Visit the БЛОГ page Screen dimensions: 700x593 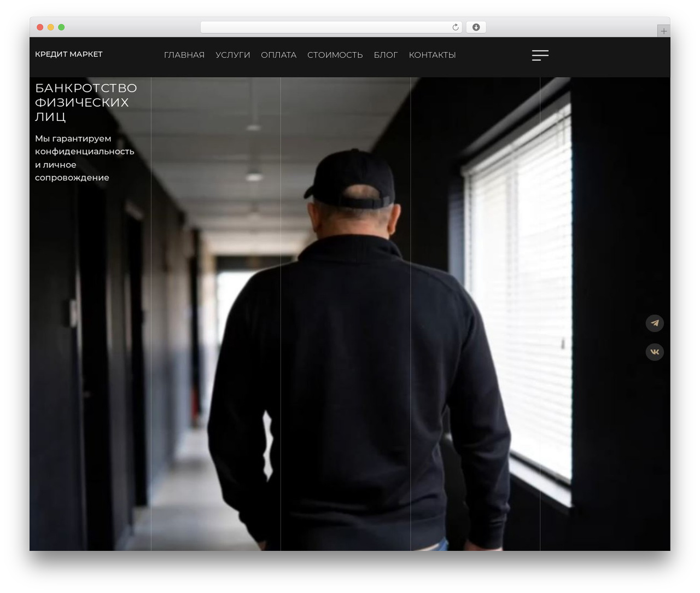point(386,55)
